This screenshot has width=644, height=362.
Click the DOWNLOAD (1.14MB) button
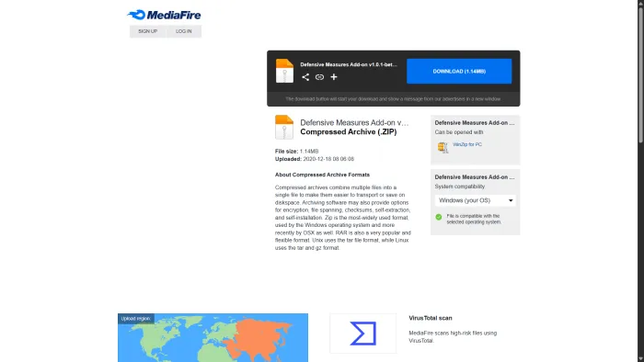click(x=459, y=72)
